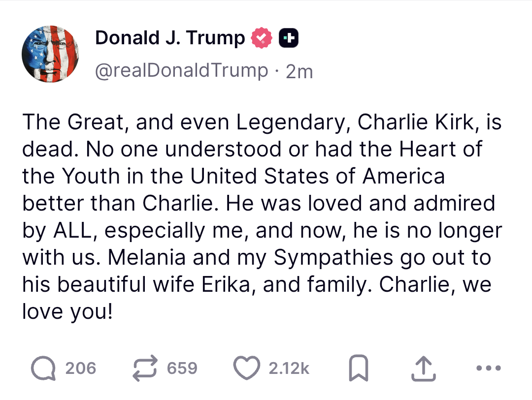This screenshot has width=532, height=400.
Task: Click "his beautiful wife Erika" text line
Action: [136, 284]
